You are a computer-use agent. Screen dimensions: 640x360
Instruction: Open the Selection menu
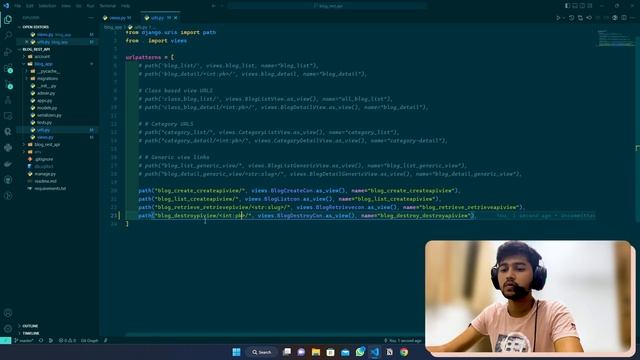click(x=47, y=6)
